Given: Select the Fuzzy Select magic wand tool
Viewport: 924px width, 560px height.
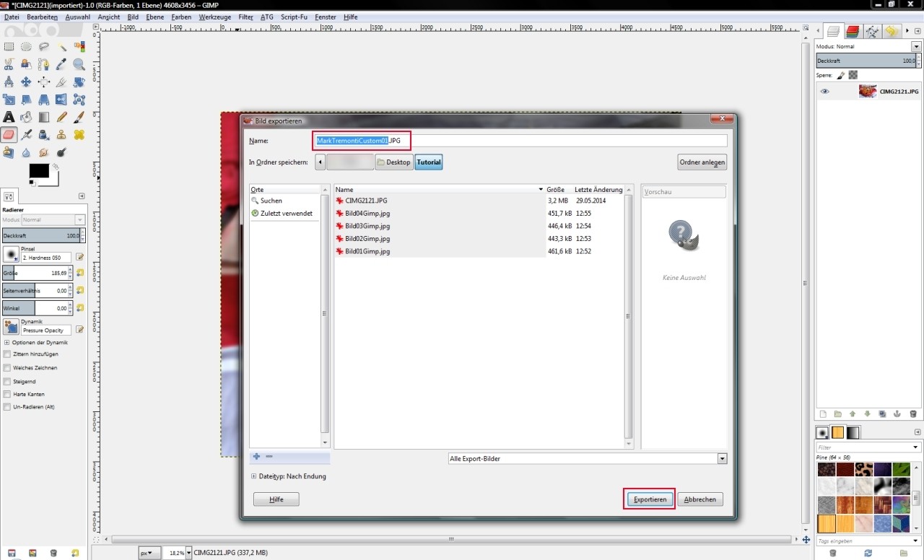Looking at the screenshot, I should 61,46.
